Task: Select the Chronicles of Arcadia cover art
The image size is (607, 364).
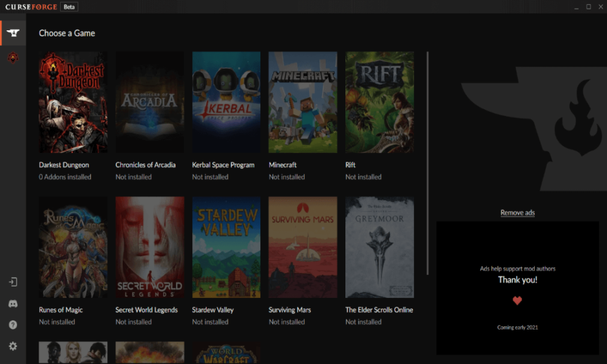Action: pyautogui.click(x=150, y=102)
